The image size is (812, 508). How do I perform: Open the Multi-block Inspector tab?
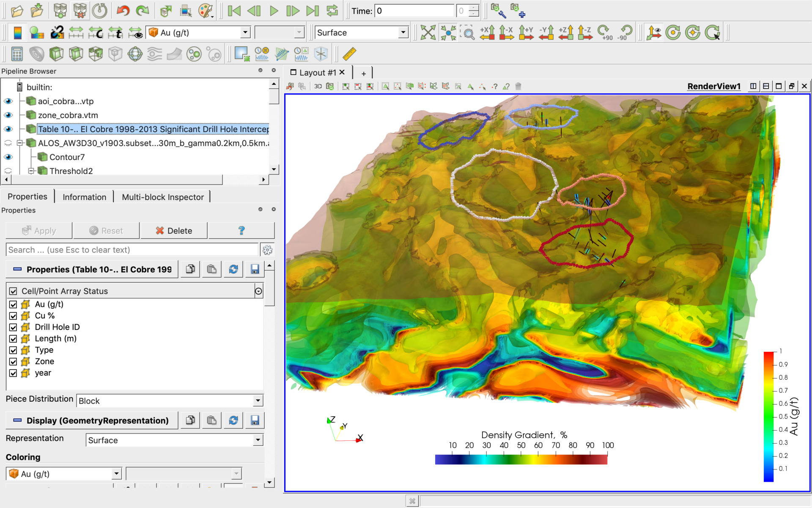(x=162, y=197)
